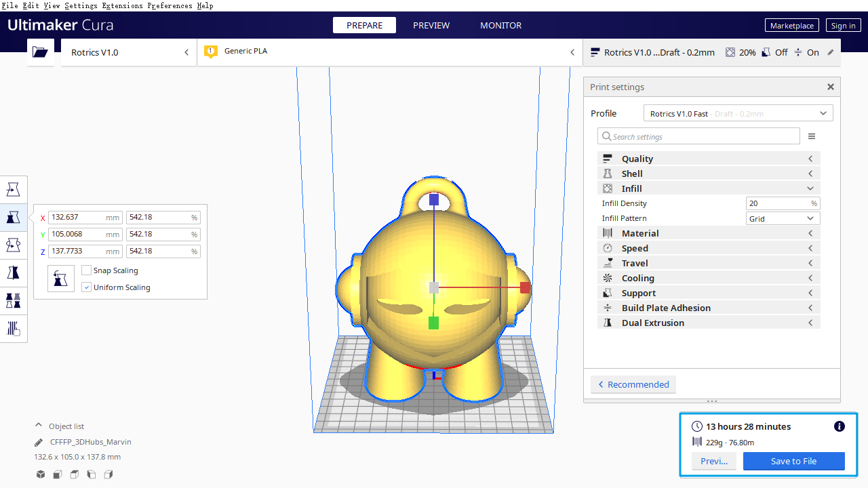Open the Infill Pattern dropdown

[x=783, y=218]
